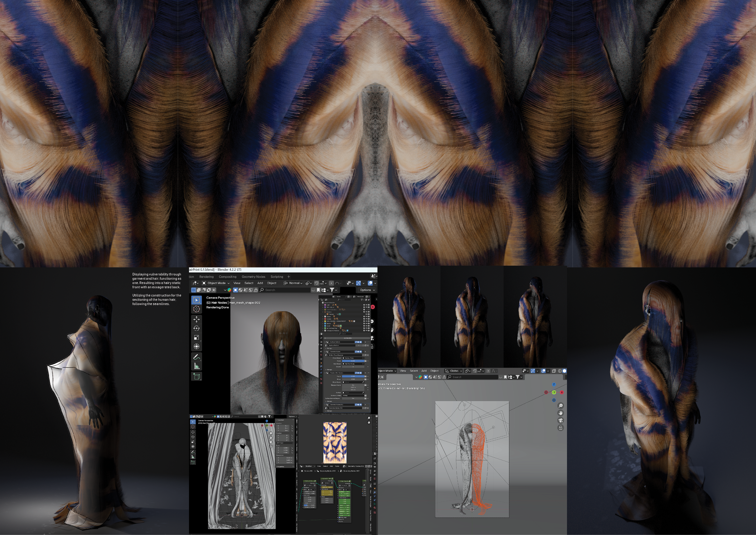Select the Move tool in the left toolbar
Image resolution: width=756 pixels, height=535 pixels.
pyautogui.click(x=197, y=320)
